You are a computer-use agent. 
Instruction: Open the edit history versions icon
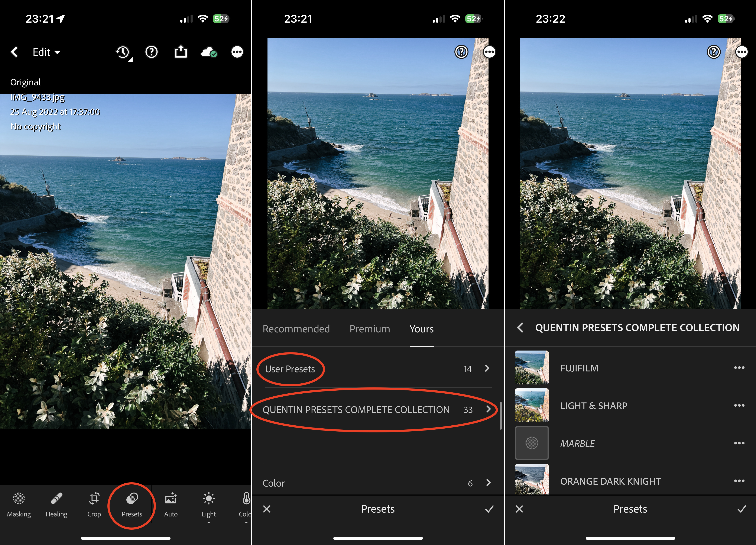pos(123,52)
